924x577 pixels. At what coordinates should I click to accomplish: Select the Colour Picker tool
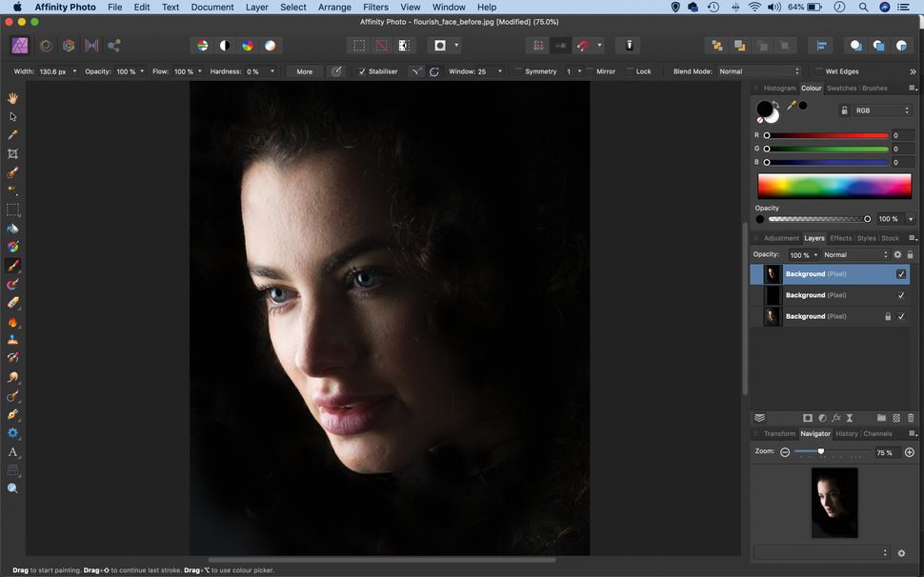pyautogui.click(x=12, y=135)
